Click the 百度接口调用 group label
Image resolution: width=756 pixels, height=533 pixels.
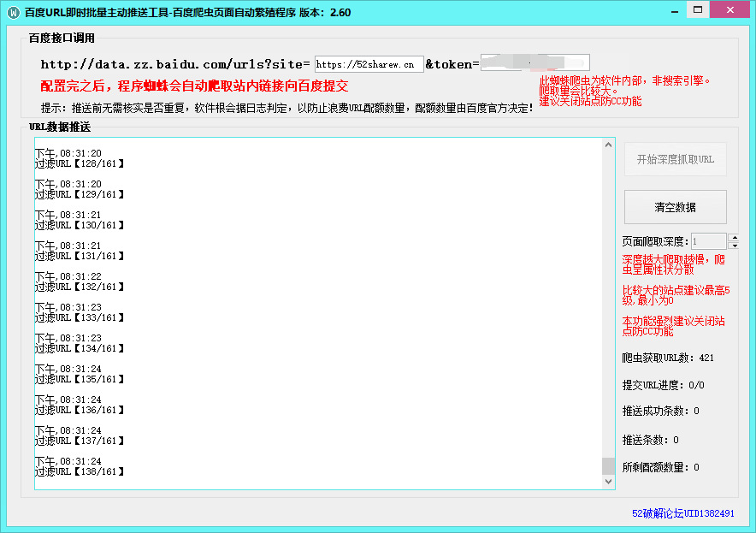(x=62, y=38)
